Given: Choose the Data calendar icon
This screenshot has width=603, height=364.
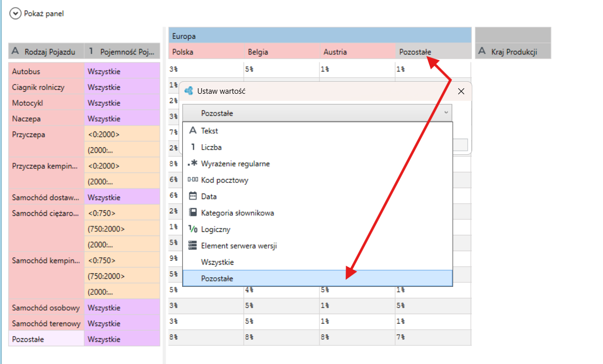Looking at the screenshot, I should point(193,196).
